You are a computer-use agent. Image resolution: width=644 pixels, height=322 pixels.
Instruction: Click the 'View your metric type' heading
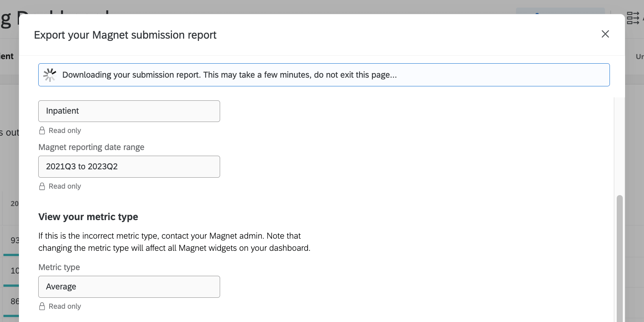(88, 217)
